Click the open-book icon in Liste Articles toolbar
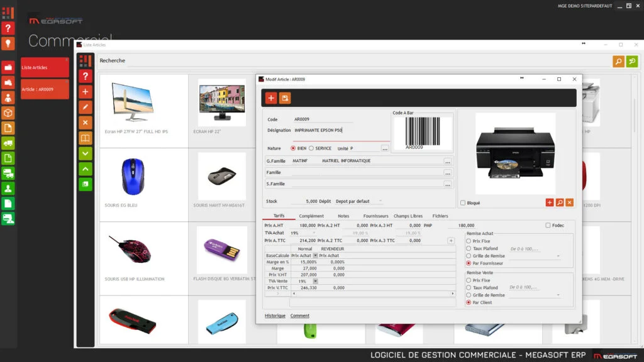Screen dimensions: 644x362 pyautogui.click(x=85, y=138)
